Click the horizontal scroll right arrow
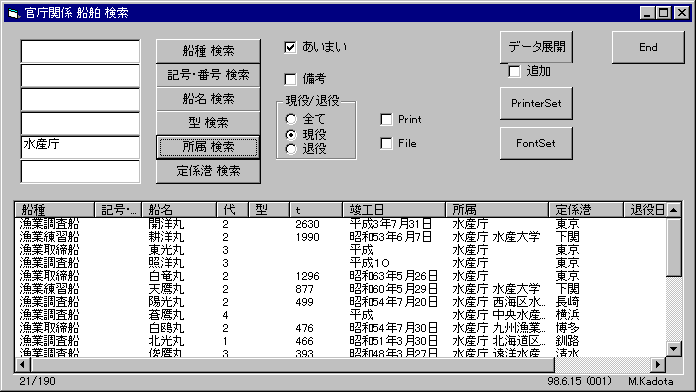 click(658, 365)
